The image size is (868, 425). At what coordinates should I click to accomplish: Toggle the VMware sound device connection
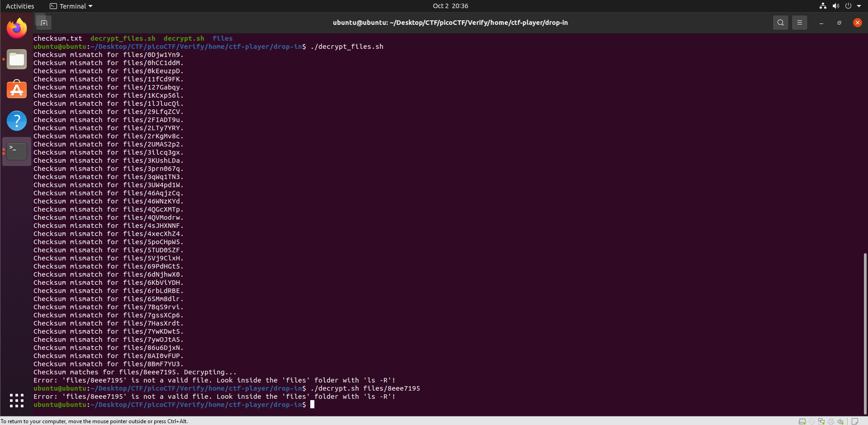pos(840,421)
